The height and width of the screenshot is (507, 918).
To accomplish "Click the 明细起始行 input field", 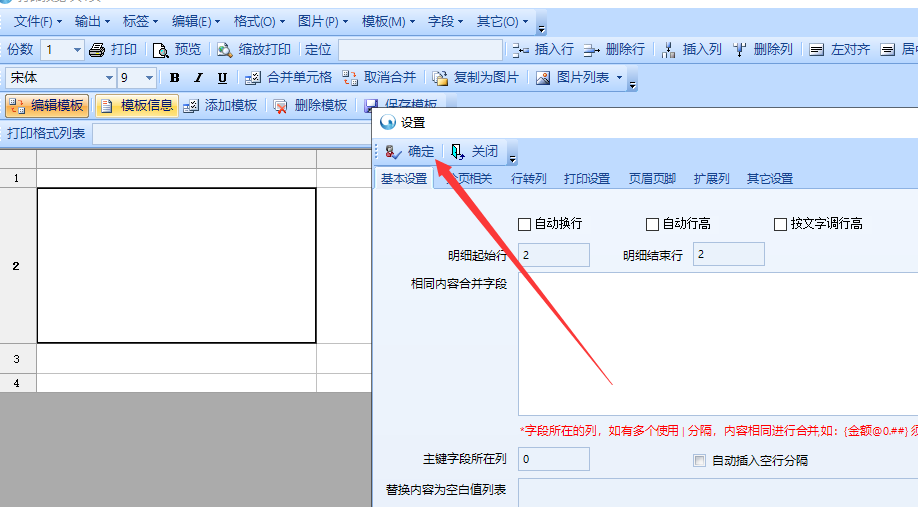I will pos(553,255).
